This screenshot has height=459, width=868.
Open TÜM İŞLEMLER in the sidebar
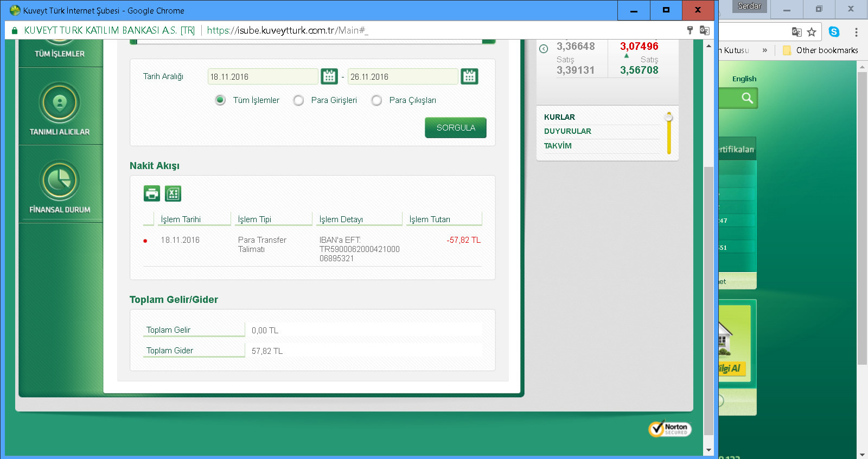(x=60, y=54)
